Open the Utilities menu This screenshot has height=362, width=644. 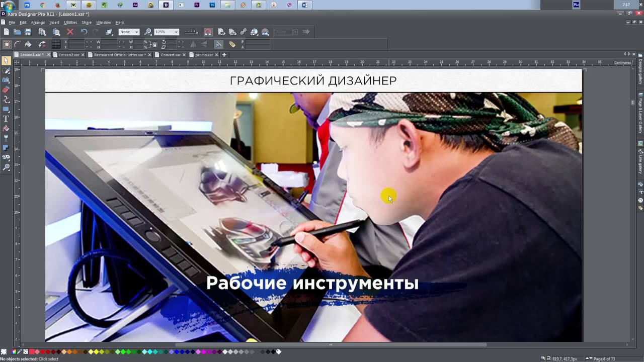point(70,23)
